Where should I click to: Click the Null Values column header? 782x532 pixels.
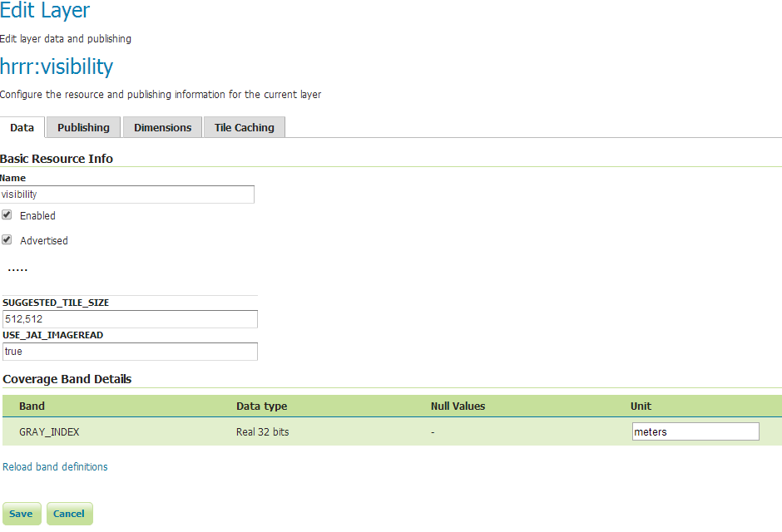pos(458,406)
